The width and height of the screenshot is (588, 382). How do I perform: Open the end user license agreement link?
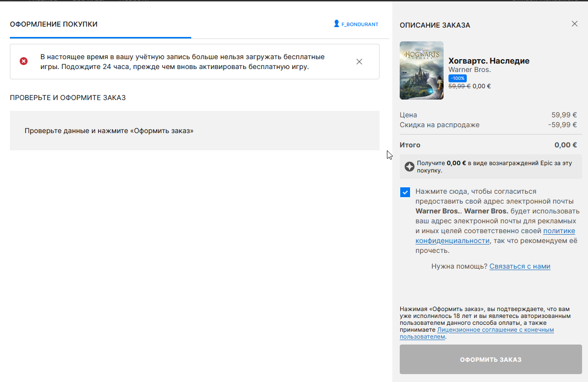495,330
